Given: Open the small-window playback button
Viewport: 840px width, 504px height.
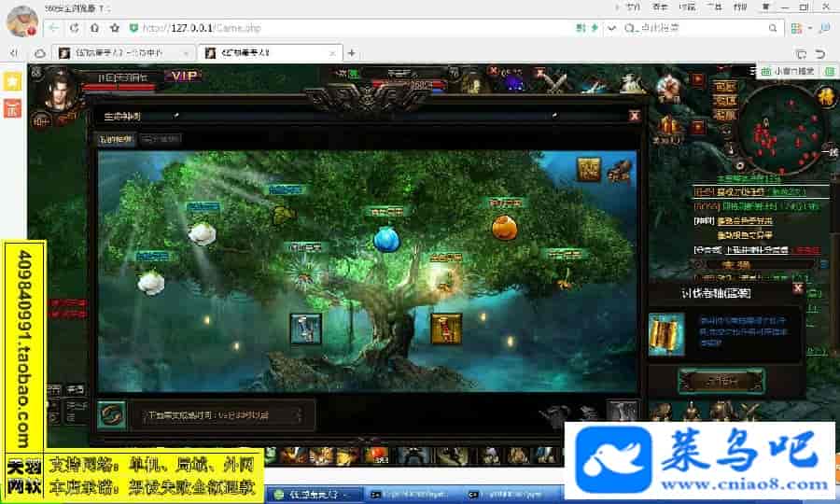Looking at the screenshot, I should tap(788, 71).
